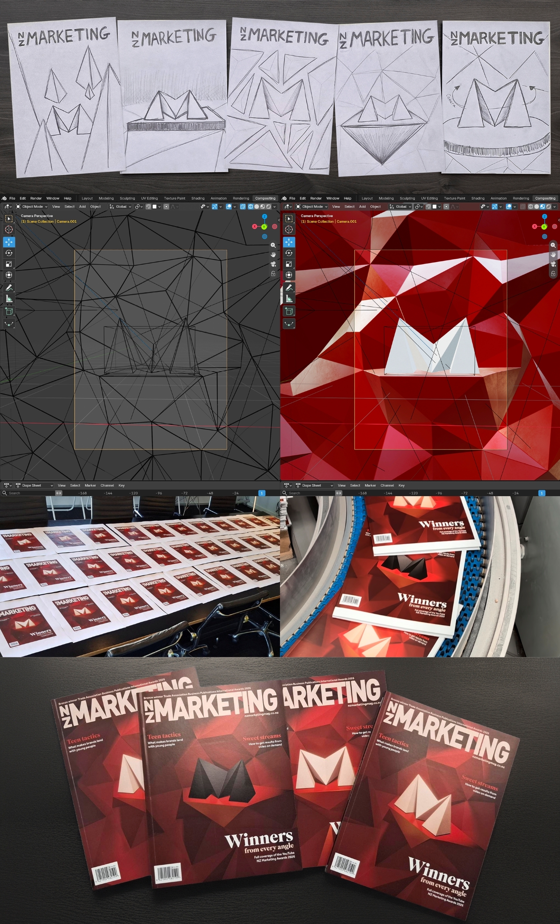Select the Transform tool in the left Blender window

(x=9, y=275)
